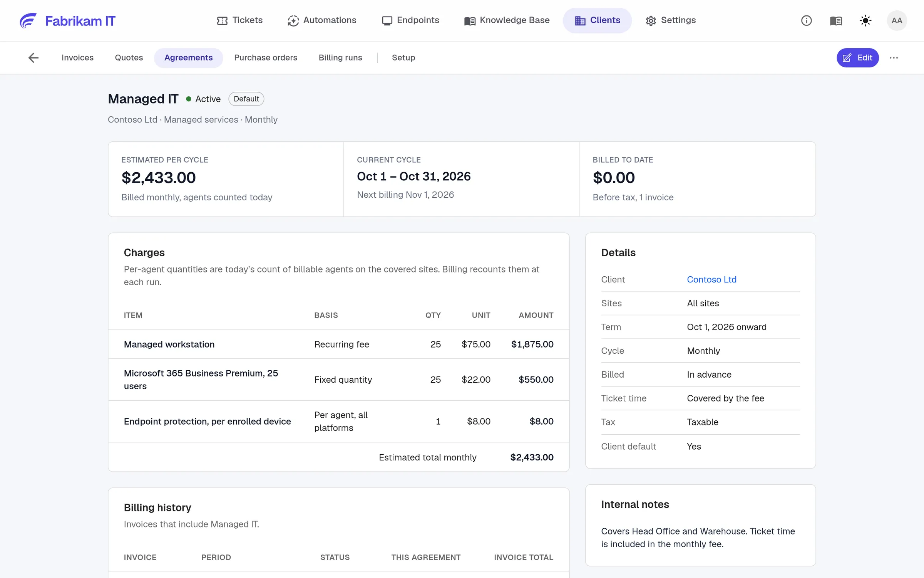The image size is (924, 578).
Task: Toggle the light/dark theme sun icon
Action: (865, 20)
